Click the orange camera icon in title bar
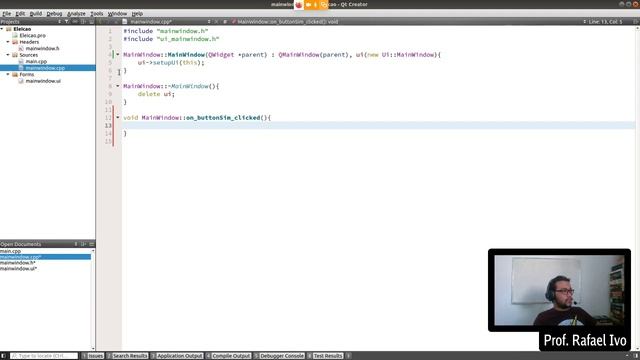Viewport: 640px width, 360px height. click(309, 4)
